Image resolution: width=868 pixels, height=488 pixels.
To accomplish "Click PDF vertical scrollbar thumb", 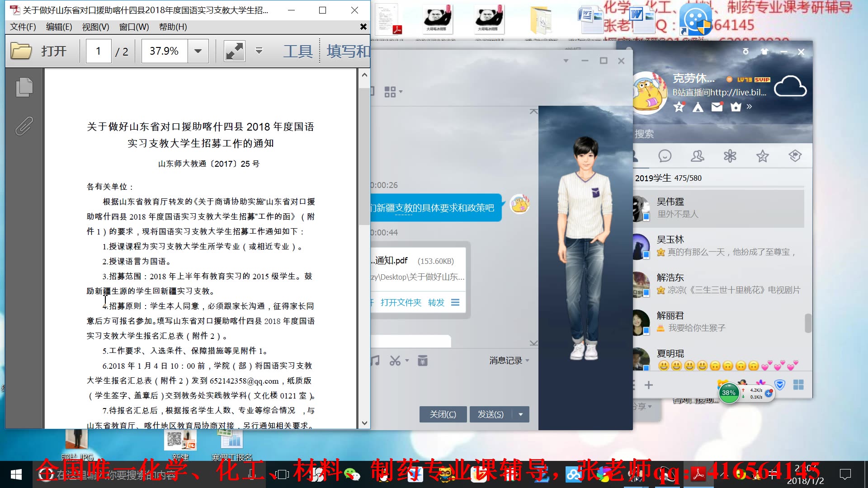I will (x=364, y=156).
